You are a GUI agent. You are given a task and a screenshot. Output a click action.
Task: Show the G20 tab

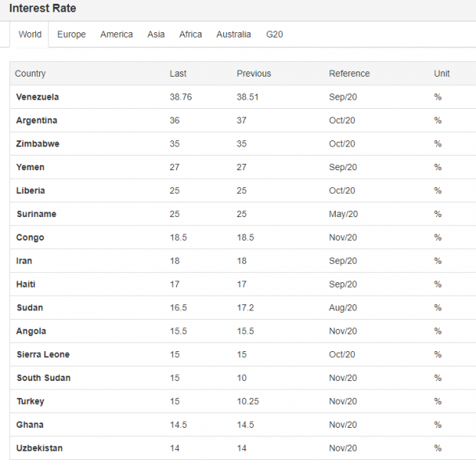pos(274,34)
